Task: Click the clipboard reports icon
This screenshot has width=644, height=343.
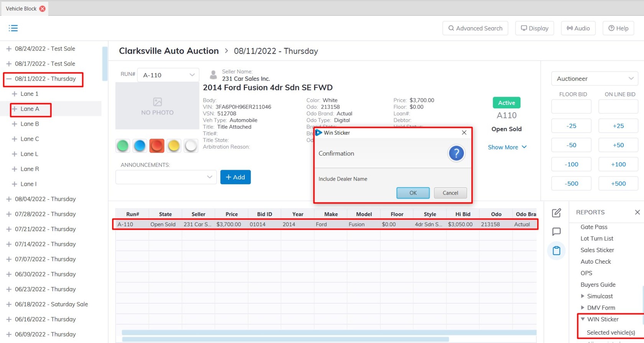Action: click(556, 251)
